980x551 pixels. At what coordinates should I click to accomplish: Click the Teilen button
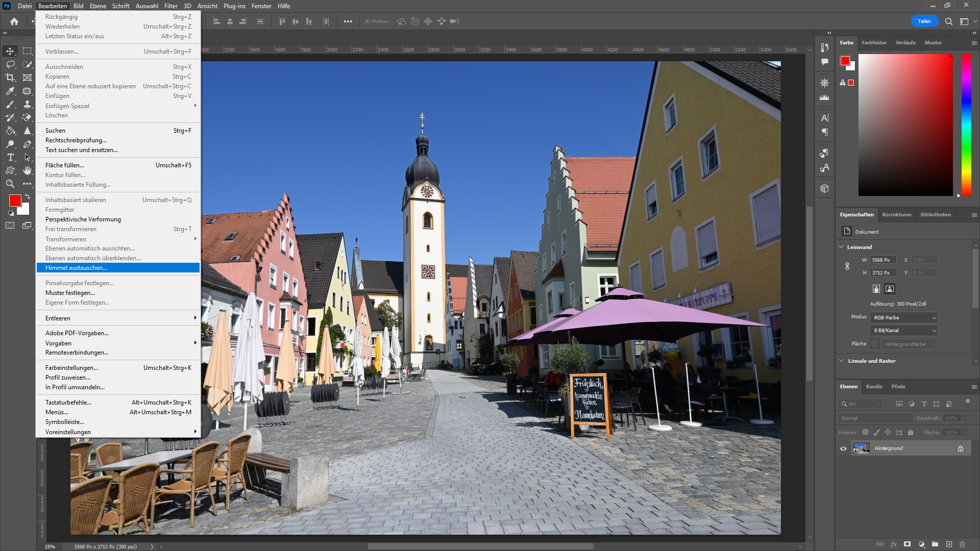pyautogui.click(x=924, y=21)
